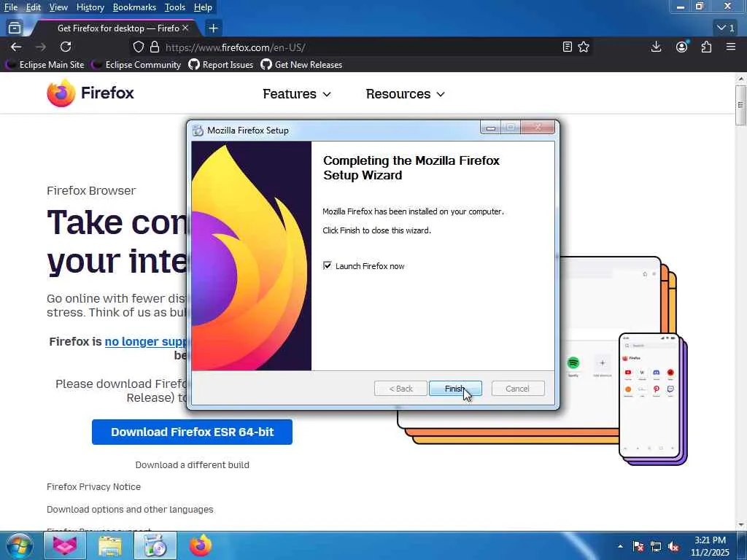
Task: Open the Bookmarks menu
Action: 134,7
